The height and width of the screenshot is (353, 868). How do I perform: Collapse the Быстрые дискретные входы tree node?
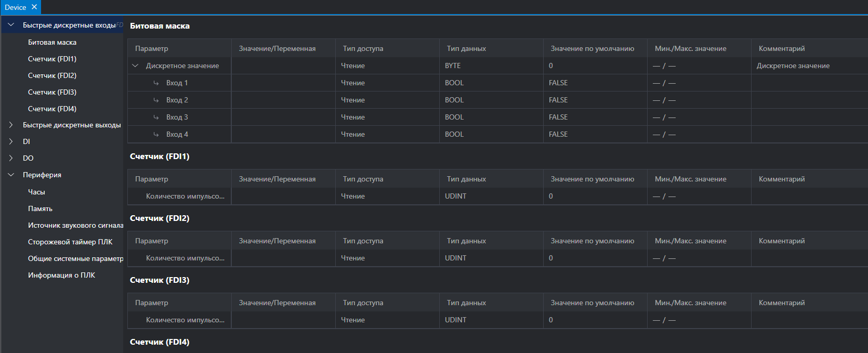point(11,25)
